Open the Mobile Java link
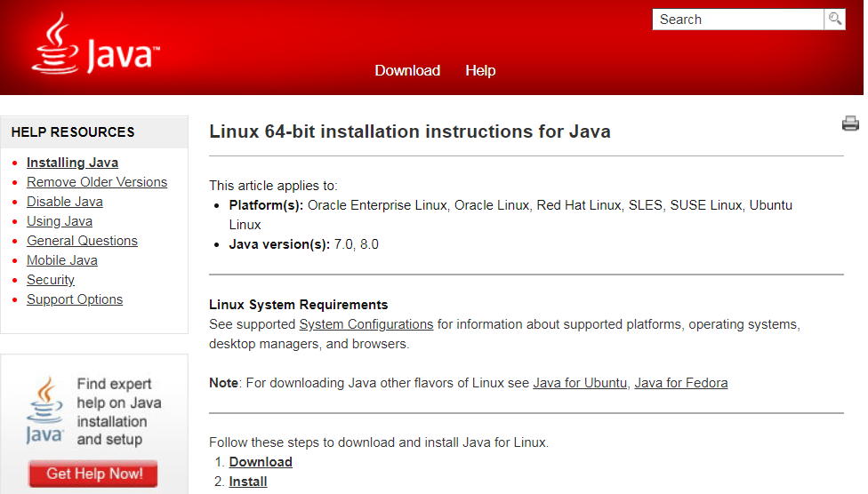 [x=62, y=260]
